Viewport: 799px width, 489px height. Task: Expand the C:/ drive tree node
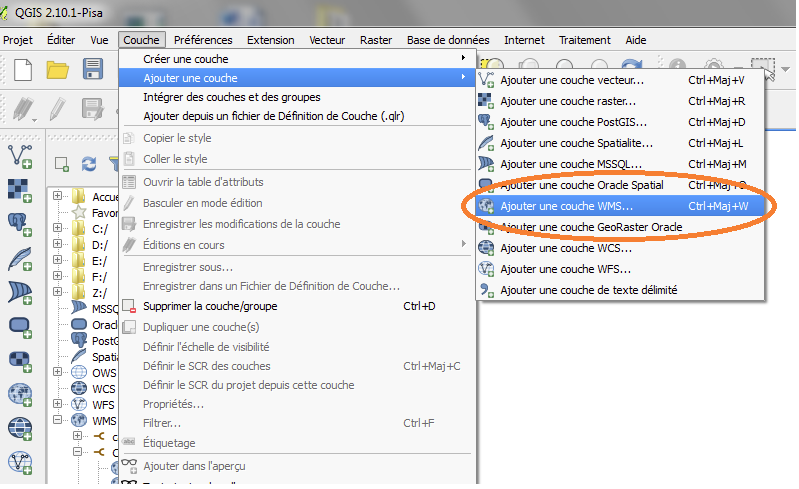[x=58, y=229]
